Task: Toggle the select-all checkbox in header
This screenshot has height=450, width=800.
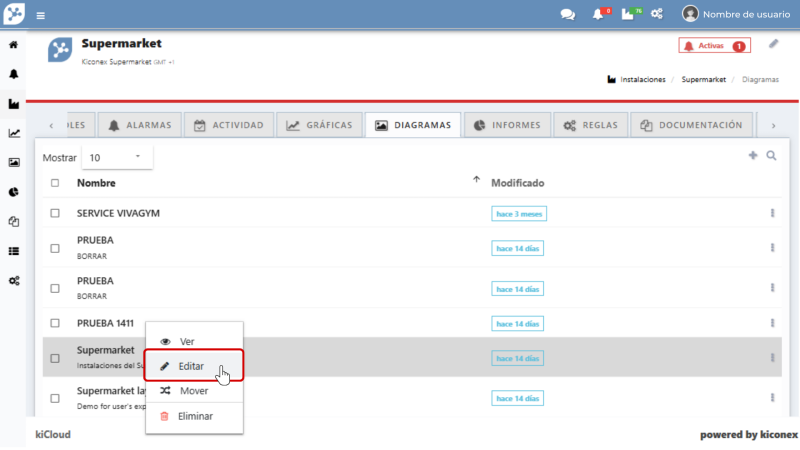Action: point(55,183)
